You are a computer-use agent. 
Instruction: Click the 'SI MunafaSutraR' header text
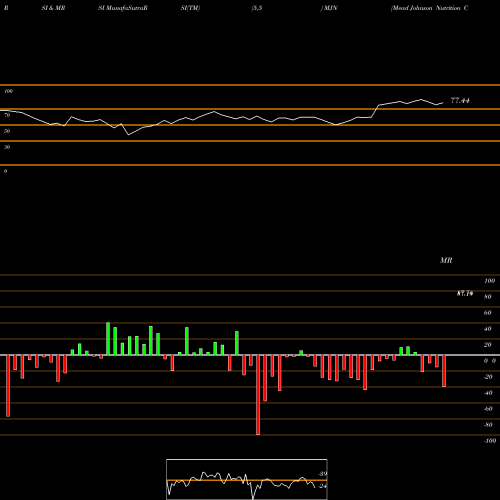click(123, 8)
